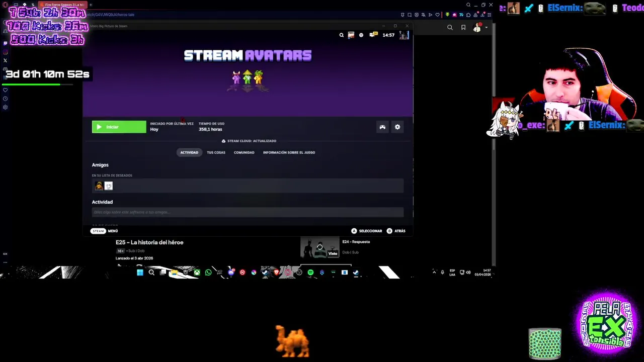
Task: Click the globe web browser icon in Steam
Action: 361,35
